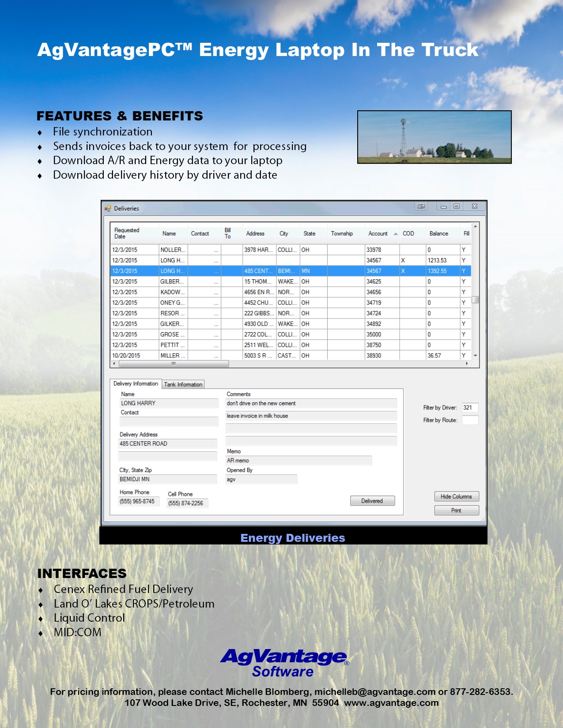Click the Memo field showing AR memo
Screen dimensions: 563x728
coord(299,461)
